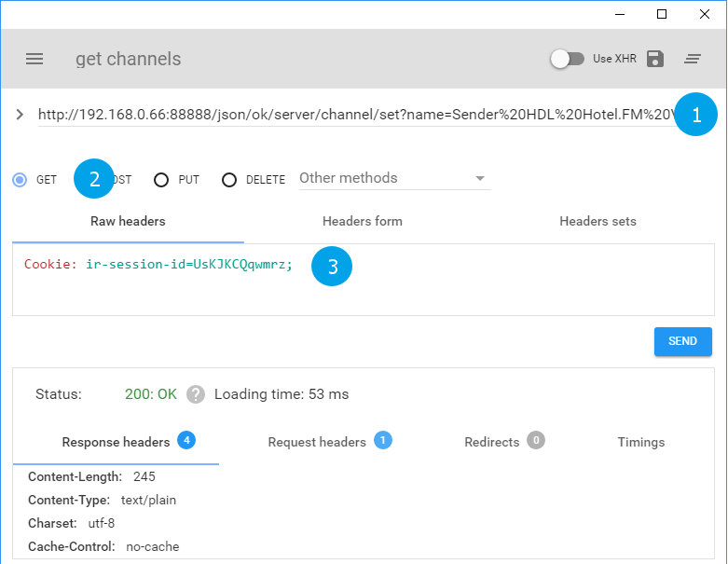Toggle the Use XHR switch
Image resolution: width=728 pixels, height=564 pixels.
568,59
